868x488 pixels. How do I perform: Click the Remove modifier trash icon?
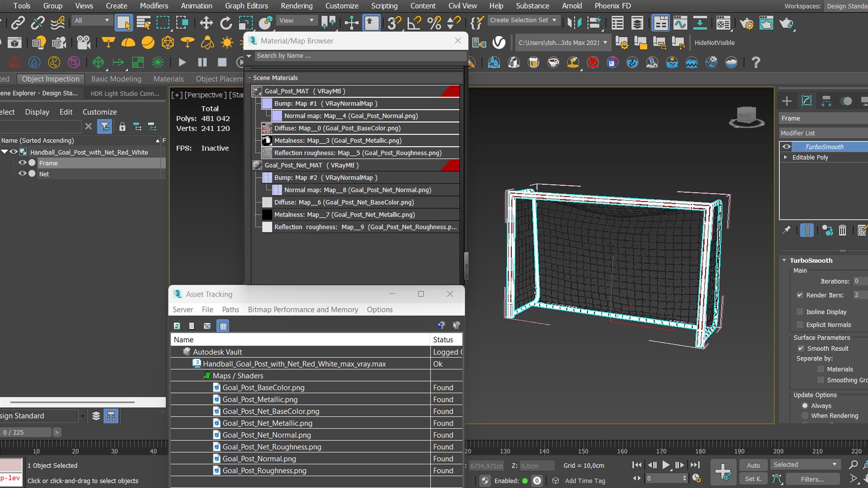(842, 230)
